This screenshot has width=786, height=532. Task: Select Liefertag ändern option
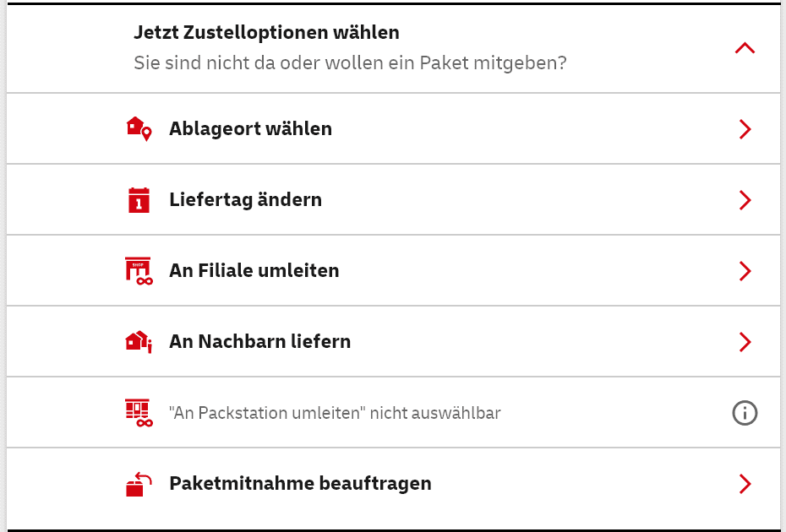[245, 200]
